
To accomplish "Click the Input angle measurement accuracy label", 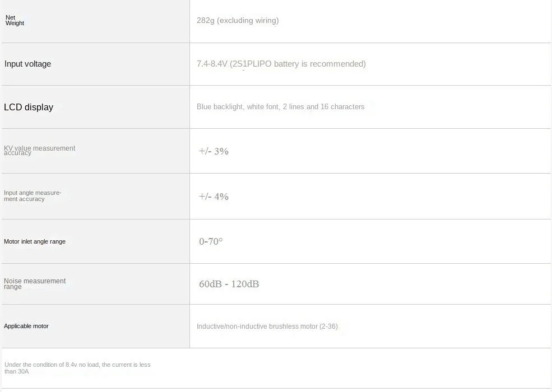I will (x=33, y=195).
